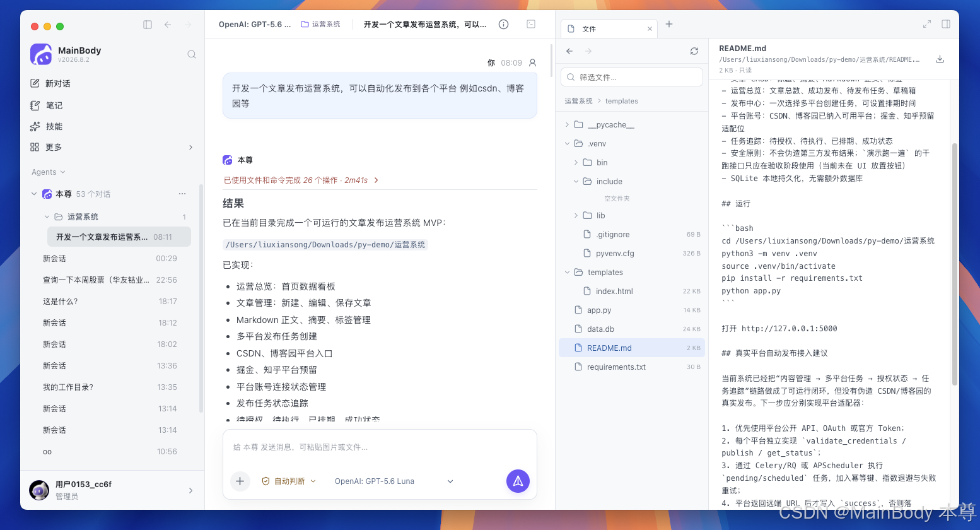Send the message with the purple button
The width and height of the screenshot is (980, 530).
click(518, 481)
